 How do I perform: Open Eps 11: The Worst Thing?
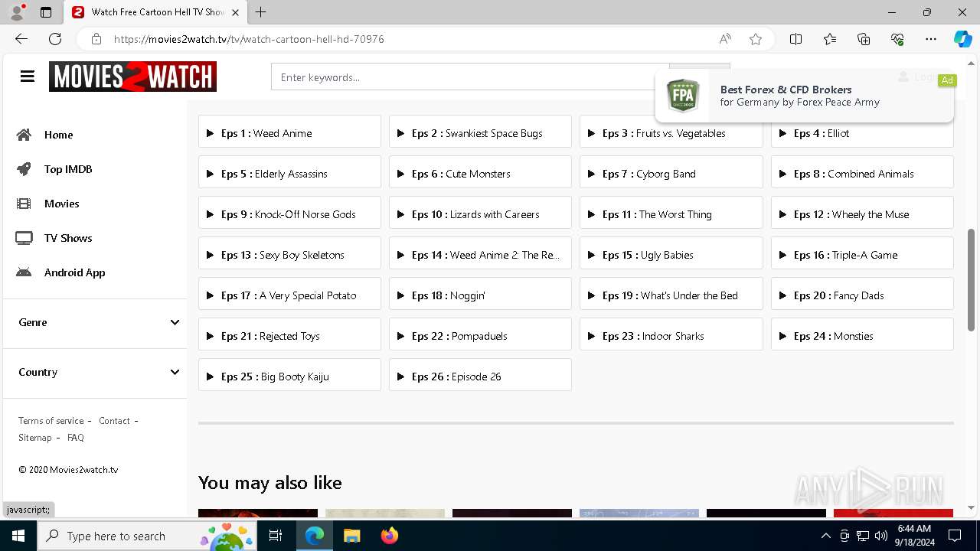[671, 214]
